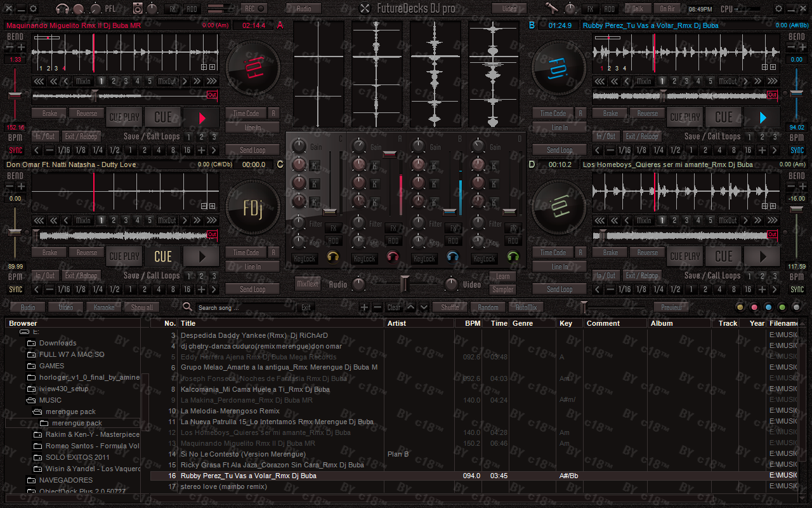Click the headphones icon in the top bar
Viewport: 812px width, 508px height.
[62, 9]
